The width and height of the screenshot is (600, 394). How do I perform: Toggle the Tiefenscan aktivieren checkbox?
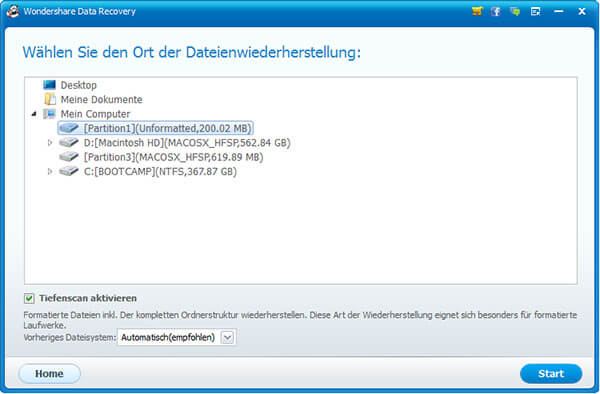tap(29, 298)
